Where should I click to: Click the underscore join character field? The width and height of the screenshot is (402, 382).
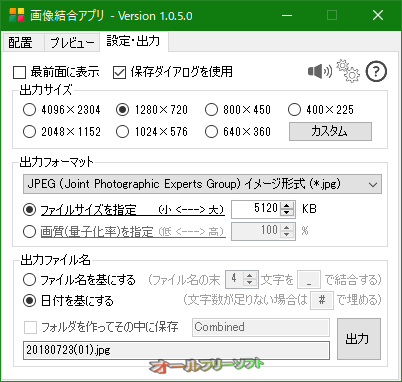[x=309, y=279]
